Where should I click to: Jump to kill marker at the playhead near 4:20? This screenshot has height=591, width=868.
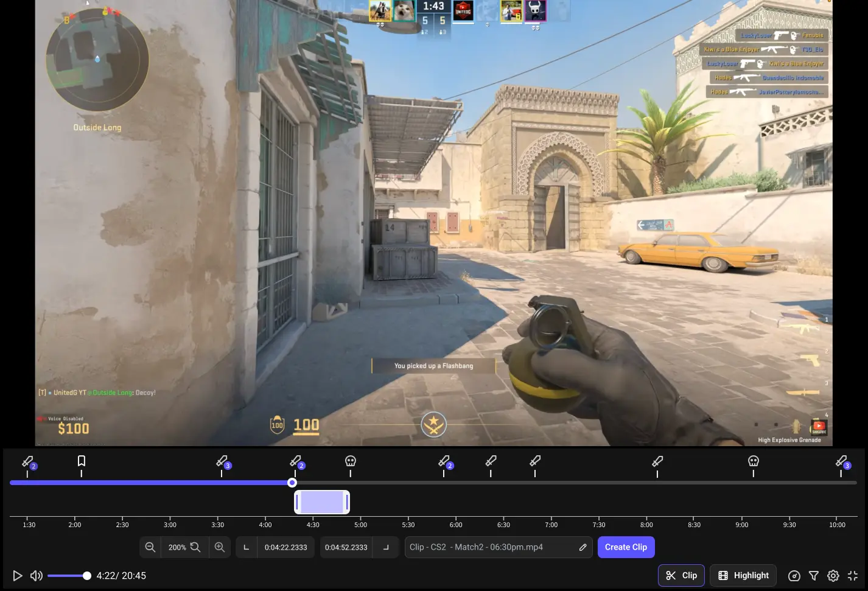pyautogui.click(x=296, y=463)
